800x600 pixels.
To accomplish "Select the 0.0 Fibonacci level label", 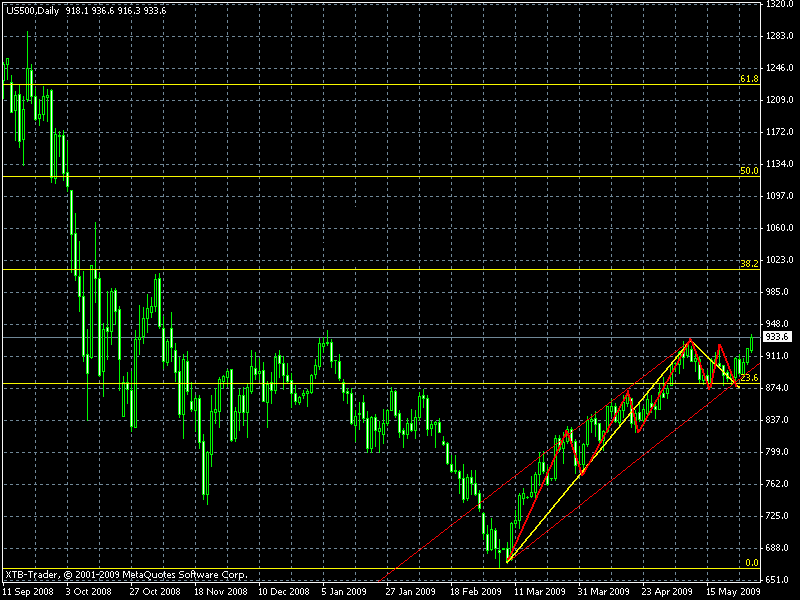I will pyautogui.click(x=752, y=563).
